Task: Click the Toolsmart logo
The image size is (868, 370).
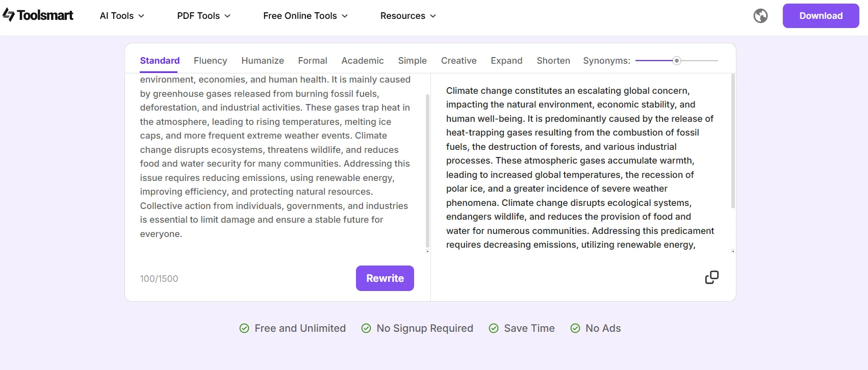Action: click(38, 15)
